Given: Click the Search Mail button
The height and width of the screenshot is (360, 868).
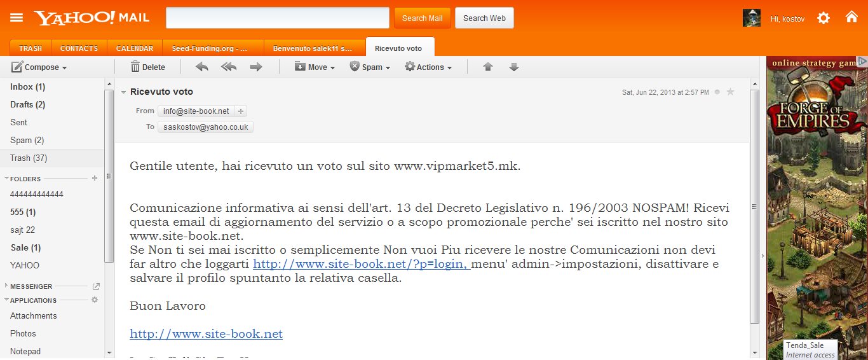Looking at the screenshot, I should tap(423, 18).
